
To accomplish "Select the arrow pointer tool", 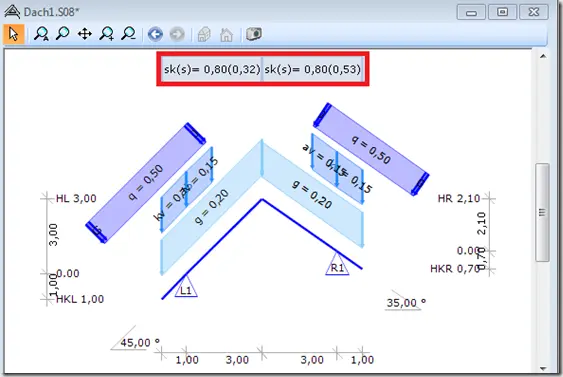I will (14, 34).
